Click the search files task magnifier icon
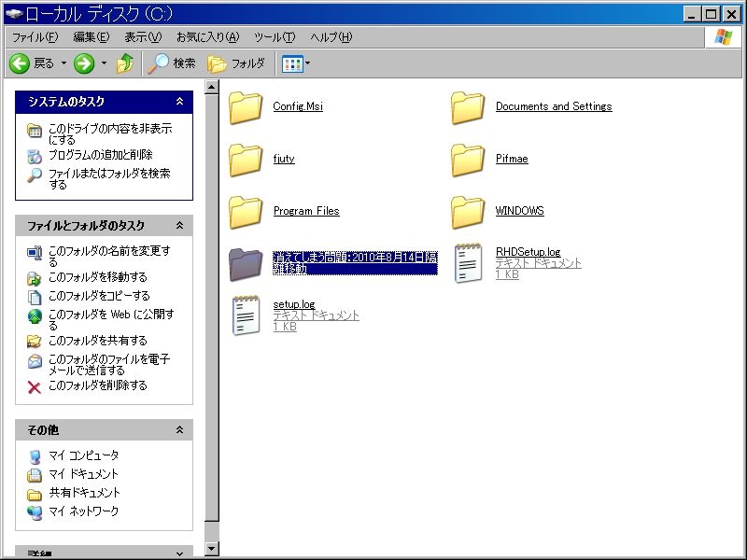This screenshot has width=747, height=560. coord(35,175)
